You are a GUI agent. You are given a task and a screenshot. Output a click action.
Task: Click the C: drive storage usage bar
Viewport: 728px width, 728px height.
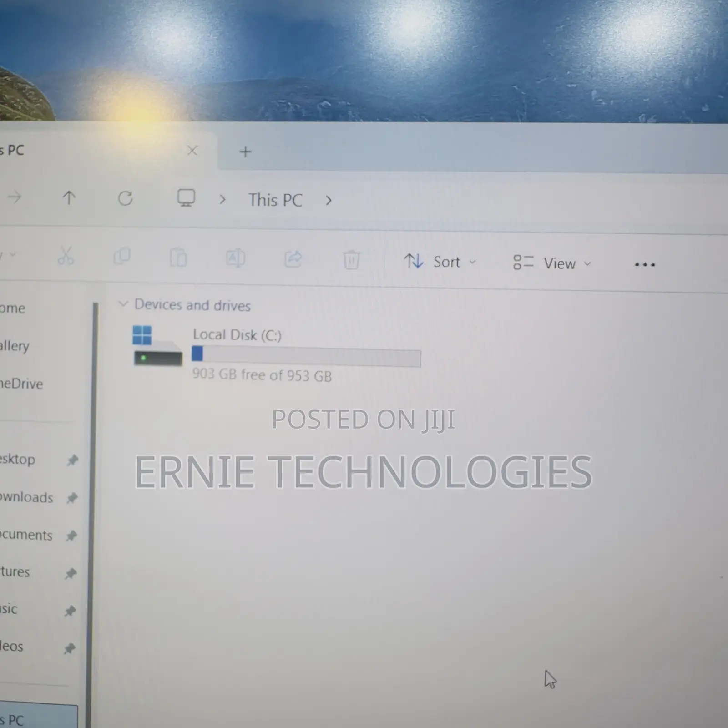pos(306,356)
